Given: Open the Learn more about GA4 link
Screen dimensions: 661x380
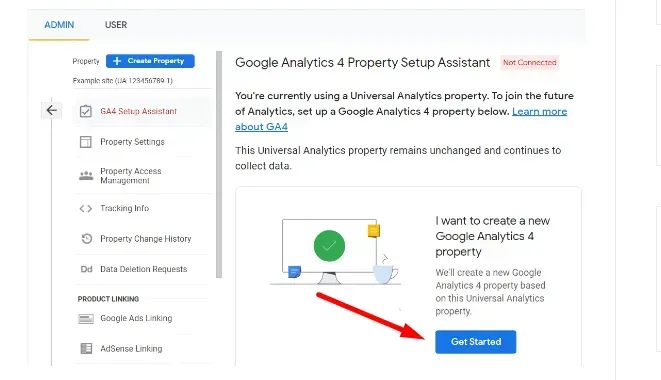Looking at the screenshot, I should pyautogui.click(x=401, y=119).
